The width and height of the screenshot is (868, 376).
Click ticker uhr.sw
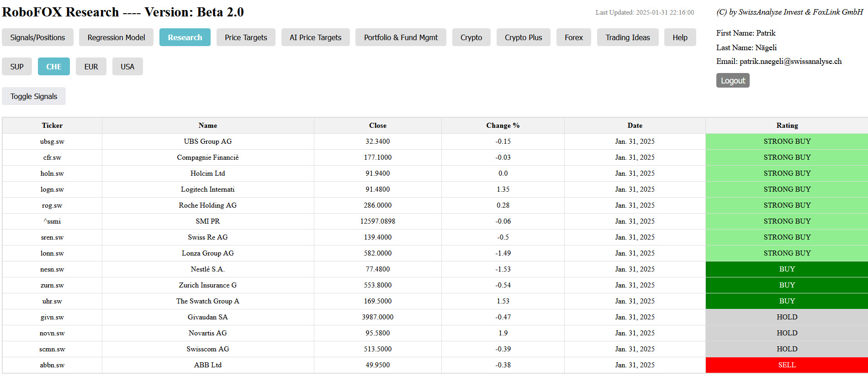tap(52, 301)
